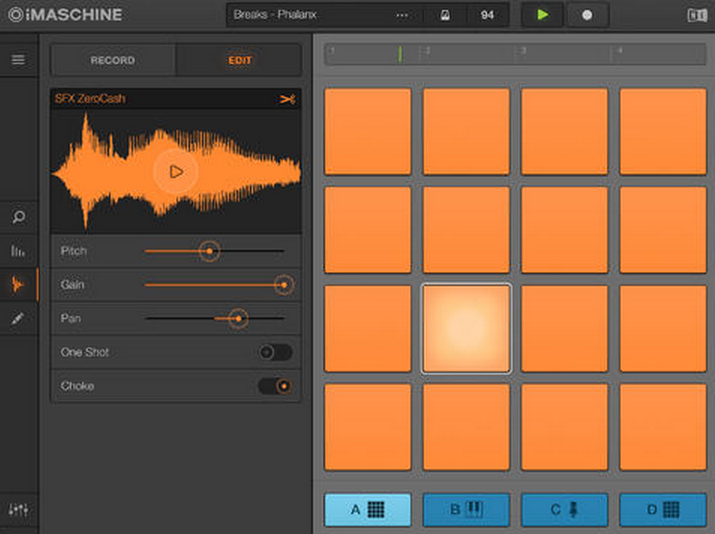The height and width of the screenshot is (534, 715).
Task: Select group B keyboard
Action: pos(466,509)
